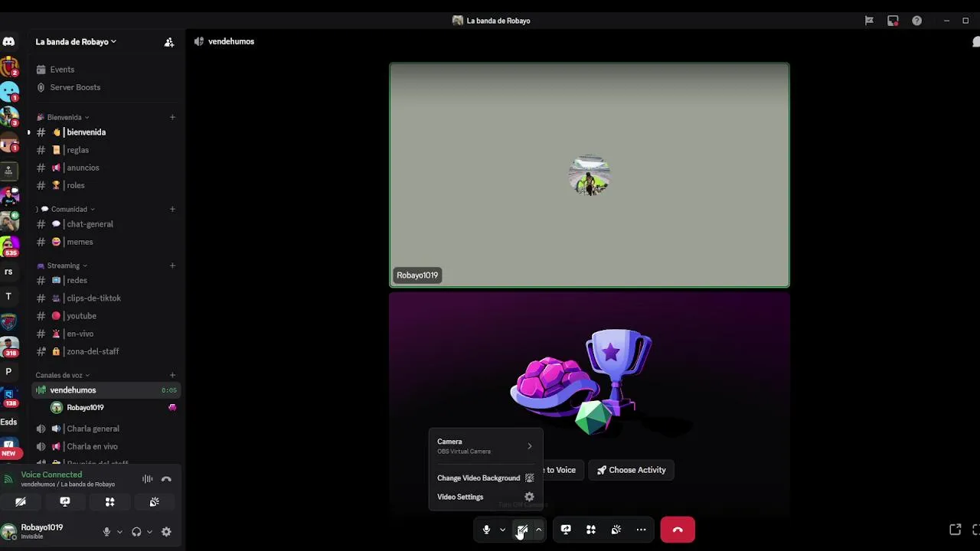
Task: Click Robayo1019 under vendehumos channel
Action: point(113,408)
